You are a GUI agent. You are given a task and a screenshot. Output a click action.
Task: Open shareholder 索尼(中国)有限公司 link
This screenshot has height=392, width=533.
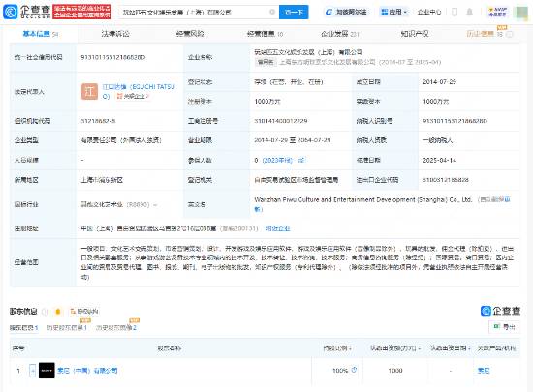point(87,371)
